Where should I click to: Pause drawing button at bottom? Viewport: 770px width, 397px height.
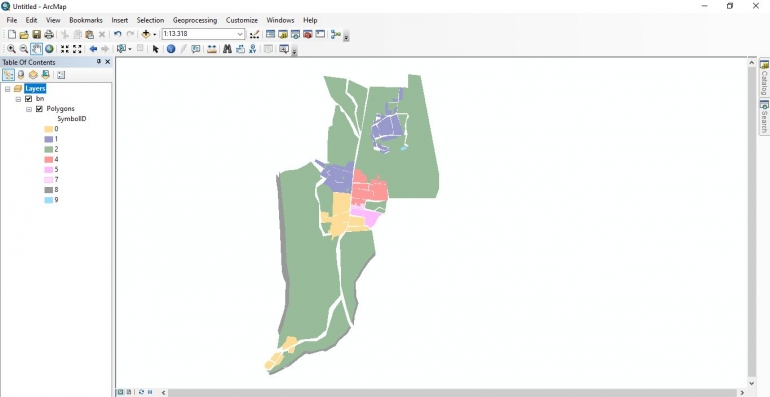[x=150, y=392]
